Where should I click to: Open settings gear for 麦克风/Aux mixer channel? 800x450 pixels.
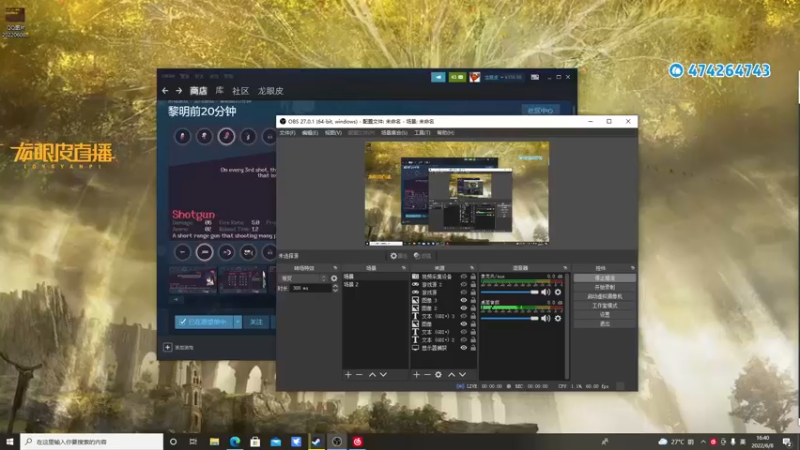point(558,292)
